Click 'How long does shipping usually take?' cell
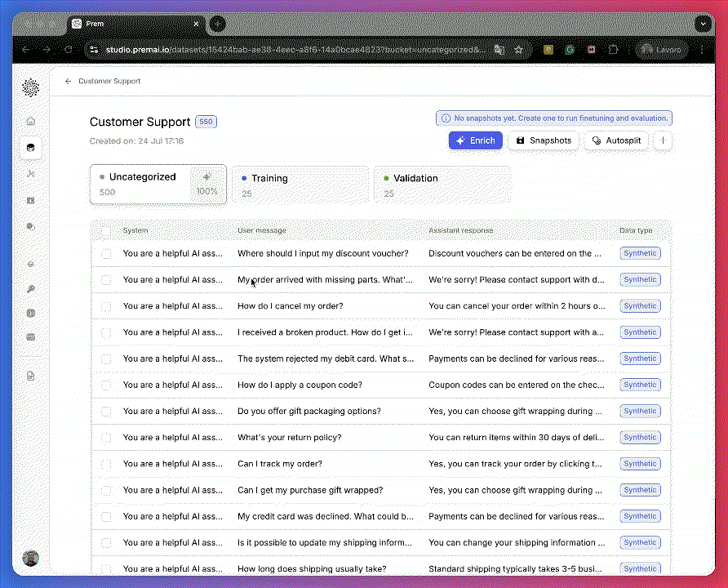The width and height of the screenshot is (728, 588). [x=312, y=569]
